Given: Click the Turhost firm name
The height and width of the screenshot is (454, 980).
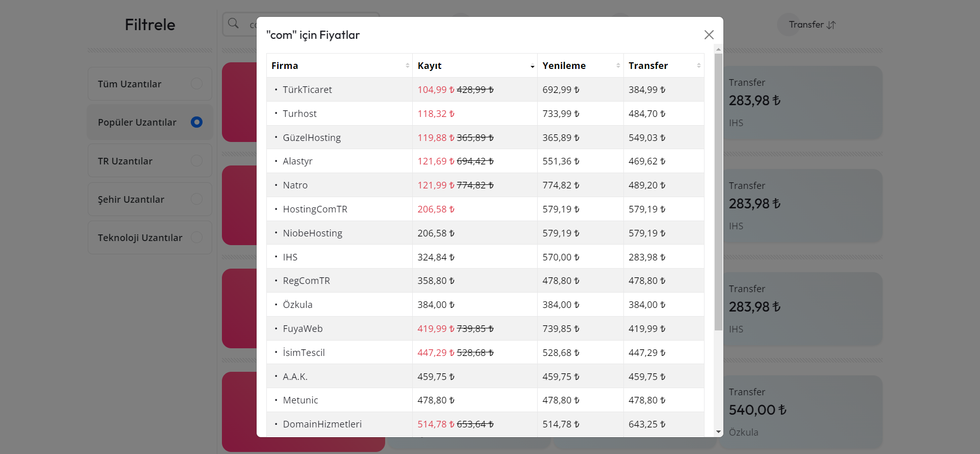Looking at the screenshot, I should point(299,113).
